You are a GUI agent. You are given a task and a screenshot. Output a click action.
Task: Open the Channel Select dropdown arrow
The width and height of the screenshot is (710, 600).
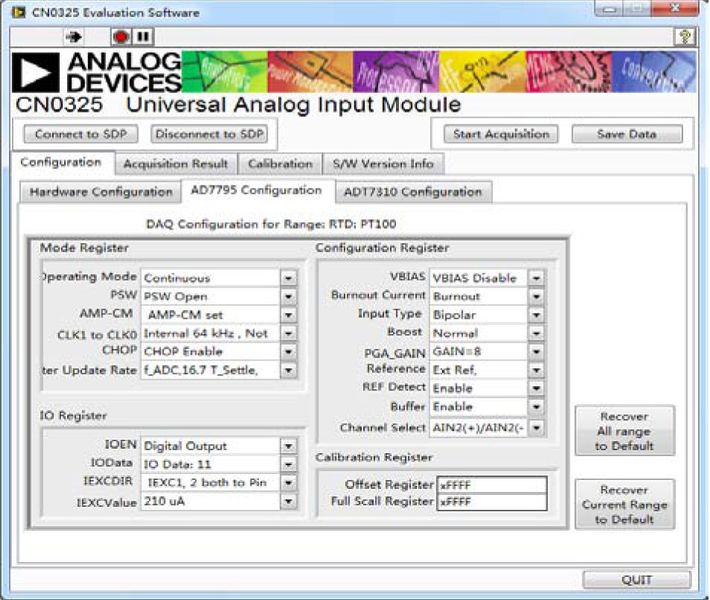click(x=536, y=427)
